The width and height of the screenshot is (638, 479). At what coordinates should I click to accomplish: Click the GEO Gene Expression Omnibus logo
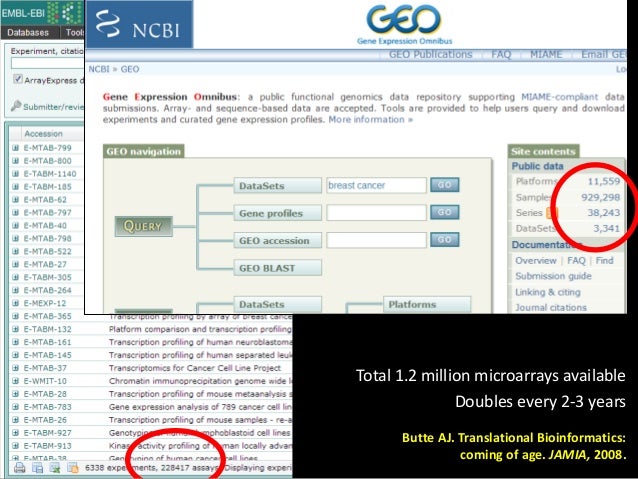(404, 24)
